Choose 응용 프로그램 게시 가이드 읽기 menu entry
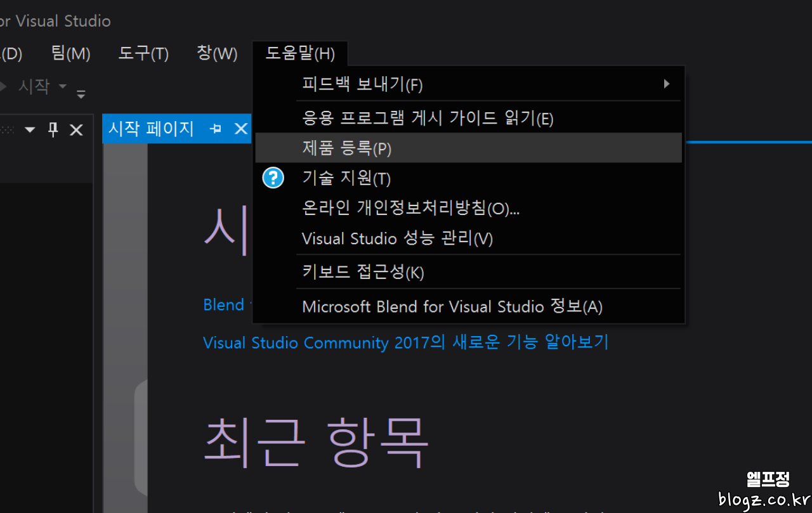Image resolution: width=812 pixels, height=513 pixels. pyautogui.click(x=428, y=118)
